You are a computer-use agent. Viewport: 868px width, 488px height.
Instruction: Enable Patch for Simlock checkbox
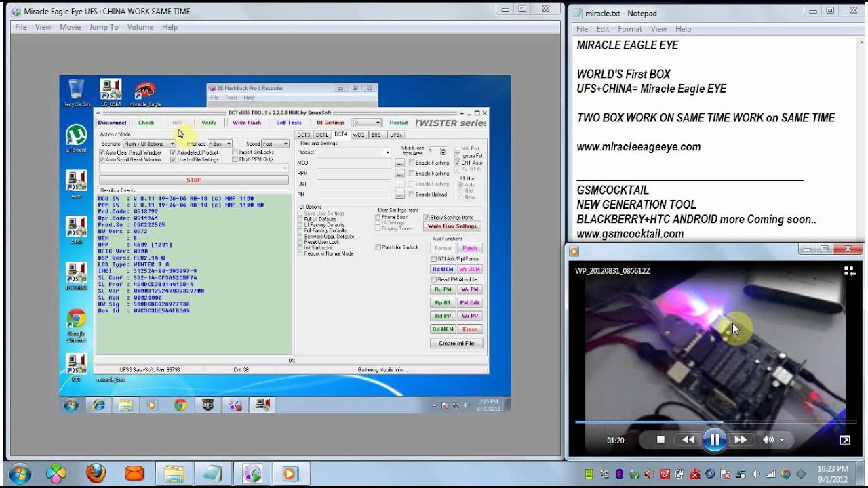(x=378, y=247)
